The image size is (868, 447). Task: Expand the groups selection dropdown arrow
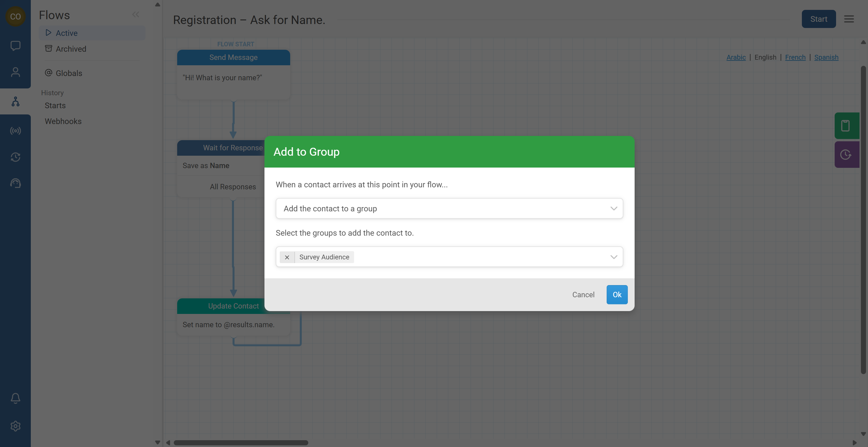tap(614, 257)
